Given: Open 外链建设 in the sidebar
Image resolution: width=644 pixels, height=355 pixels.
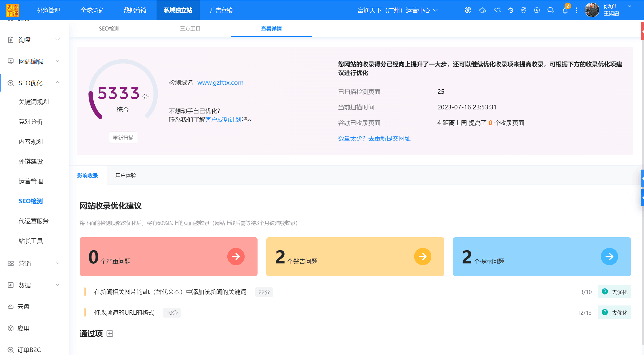Looking at the screenshot, I should [31, 162].
